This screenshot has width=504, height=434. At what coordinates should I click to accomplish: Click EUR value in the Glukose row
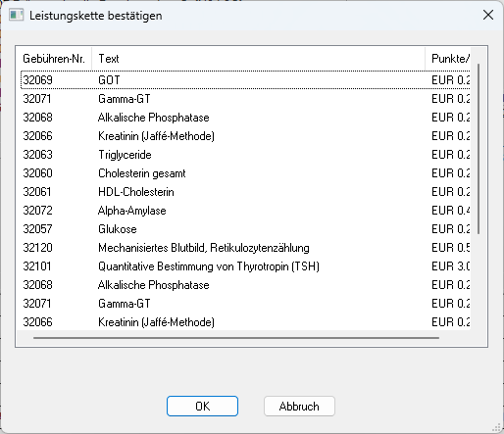(x=451, y=229)
